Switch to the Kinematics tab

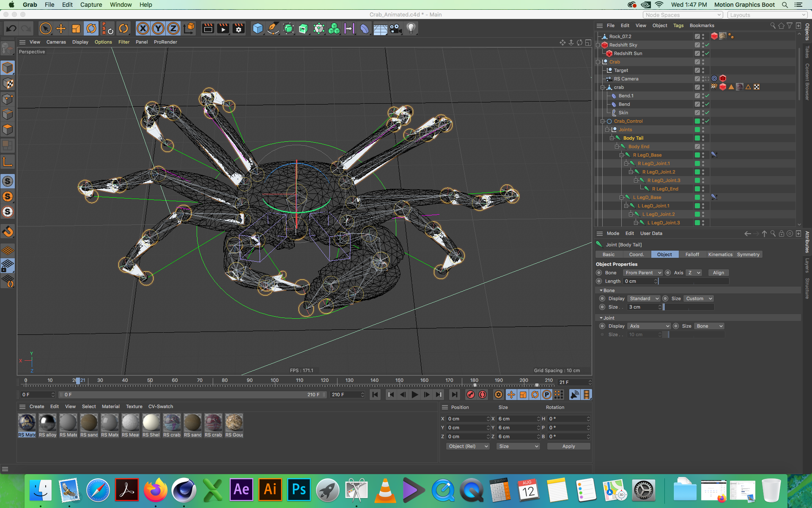point(720,254)
